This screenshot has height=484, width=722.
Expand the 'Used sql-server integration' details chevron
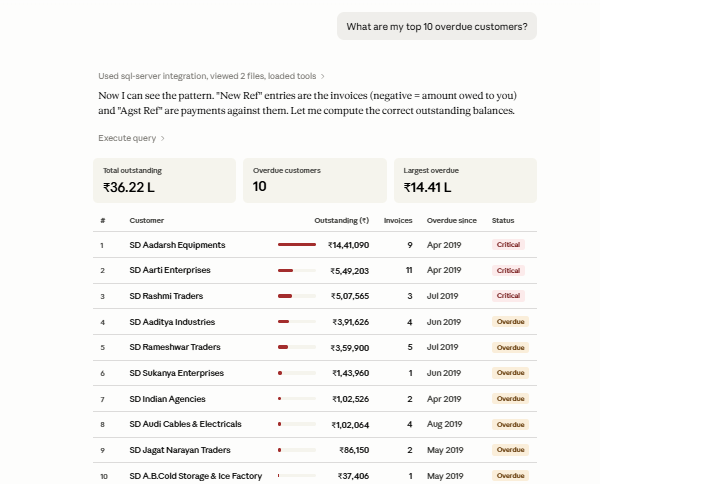323,76
